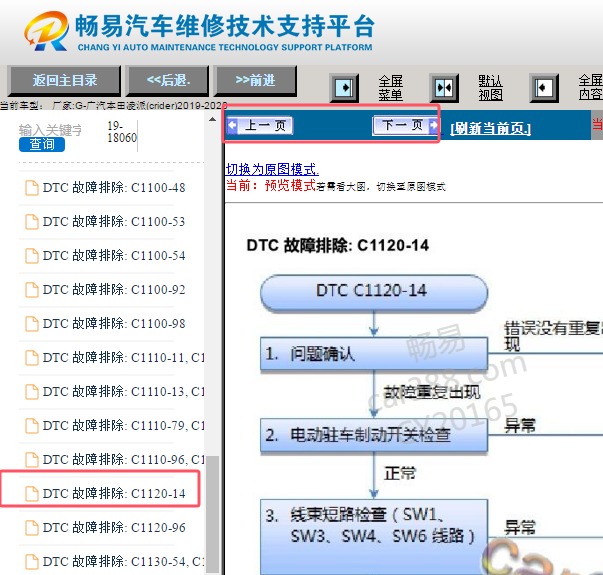Click the 查询 search button
Viewport: 603px width, 575px height.
click(42, 144)
